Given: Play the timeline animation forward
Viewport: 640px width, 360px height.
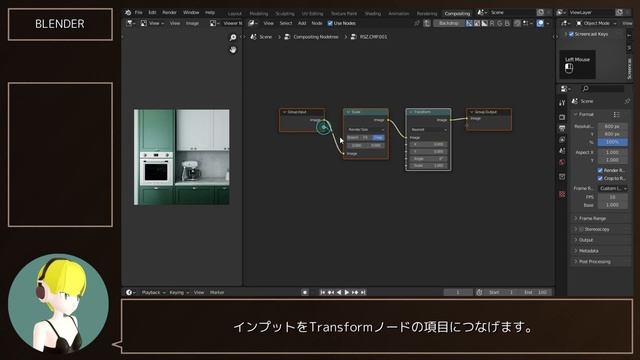Looking at the screenshot, I should coord(347,293).
